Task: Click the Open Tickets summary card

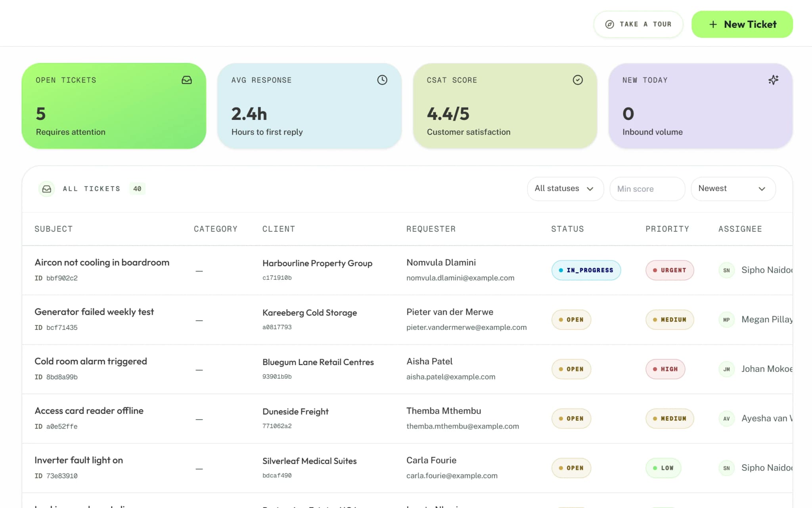Action: coord(114,106)
